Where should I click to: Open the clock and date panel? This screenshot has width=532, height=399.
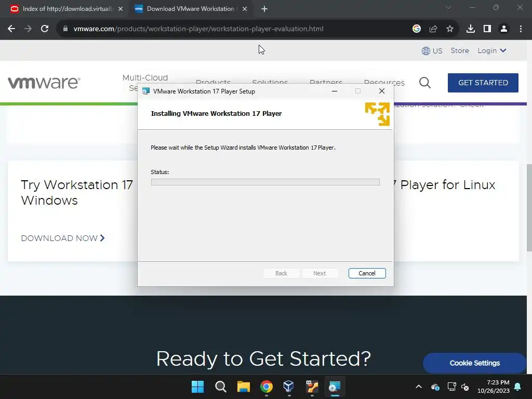tap(494, 387)
